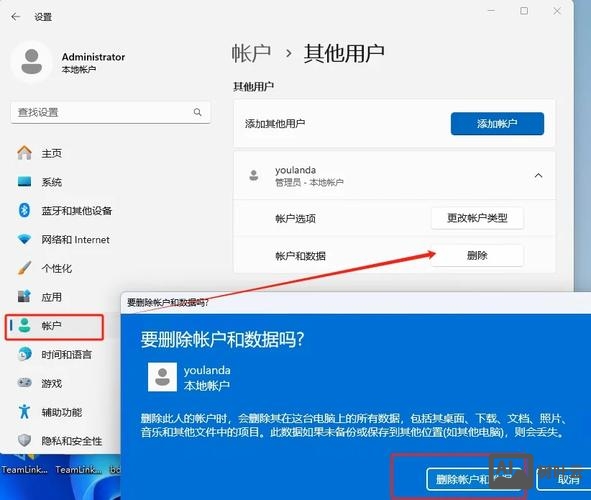The height and width of the screenshot is (500, 591).
Task: Click the Bluetooth icon in the sidebar
Action: tap(24, 210)
